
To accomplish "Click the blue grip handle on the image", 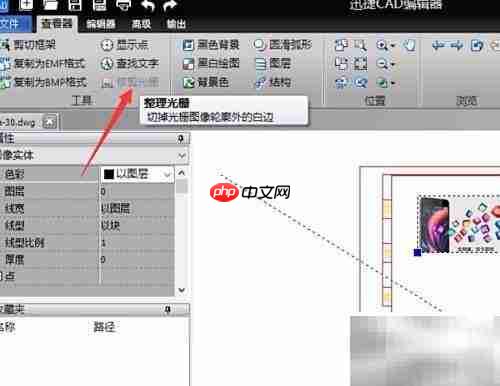I will pos(417,252).
